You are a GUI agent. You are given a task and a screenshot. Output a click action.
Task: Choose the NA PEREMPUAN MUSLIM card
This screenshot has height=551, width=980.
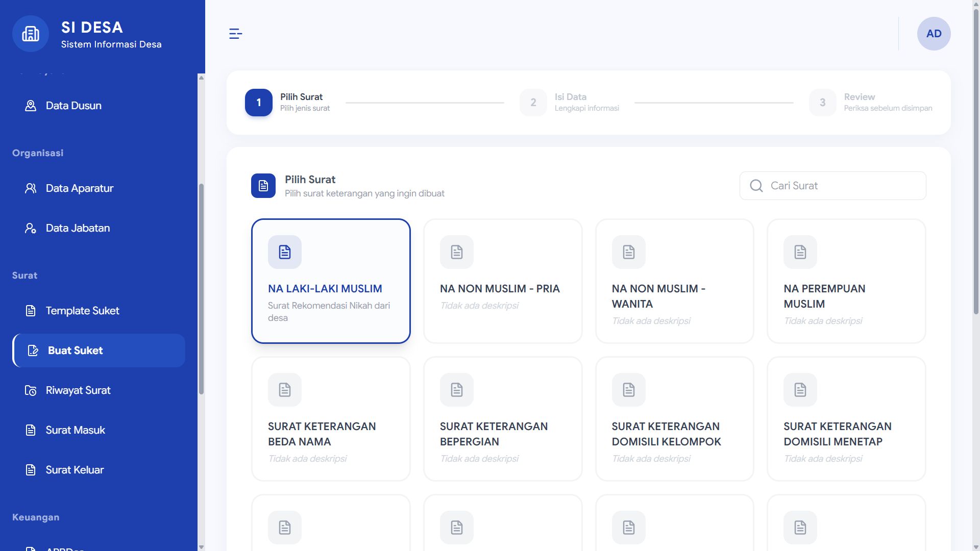846,281
